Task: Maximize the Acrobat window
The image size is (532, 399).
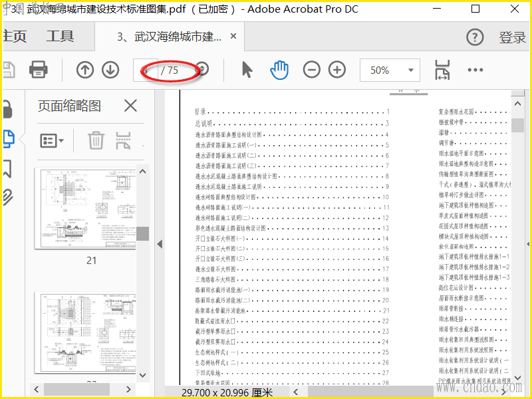Action: click(x=475, y=9)
